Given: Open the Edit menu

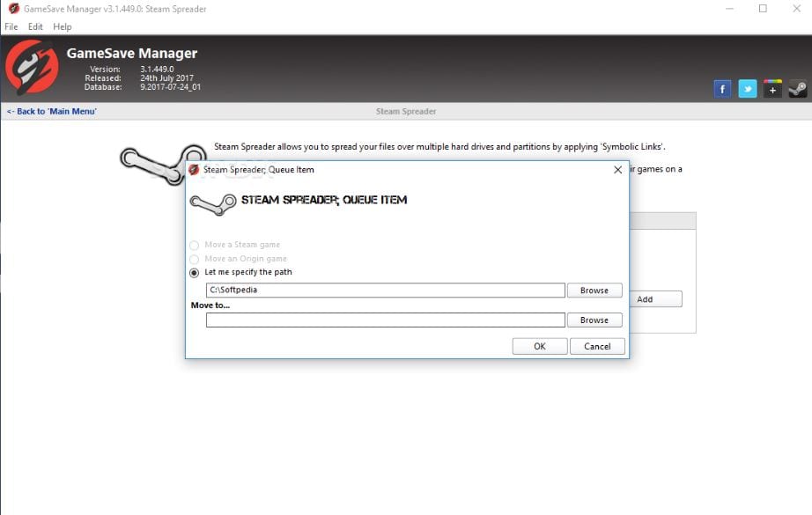Looking at the screenshot, I should (35, 27).
